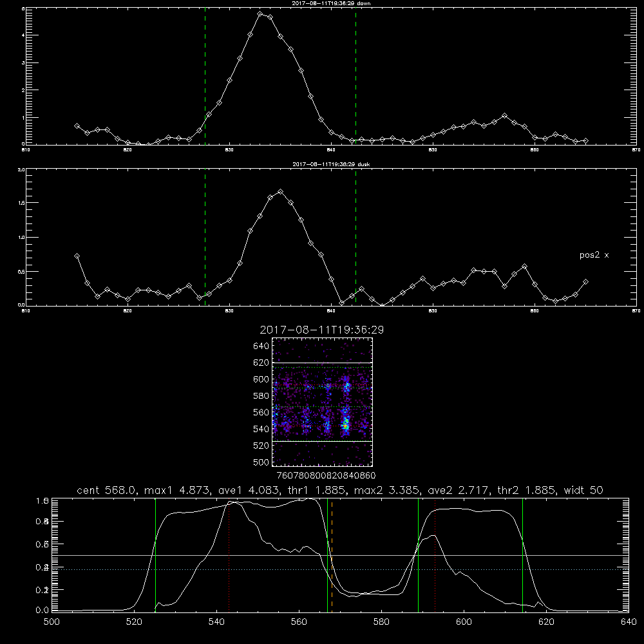Click dusk plot y-axis label 1.0
The height and width of the screenshot is (644, 644).
click(x=22, y=238)
